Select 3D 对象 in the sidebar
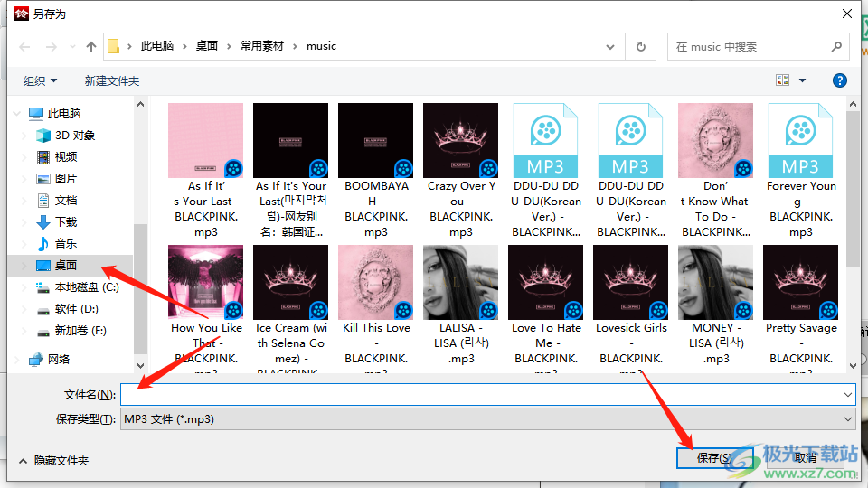Image resolution: width=868 pixels, height=488 pixels. (66, 136)
